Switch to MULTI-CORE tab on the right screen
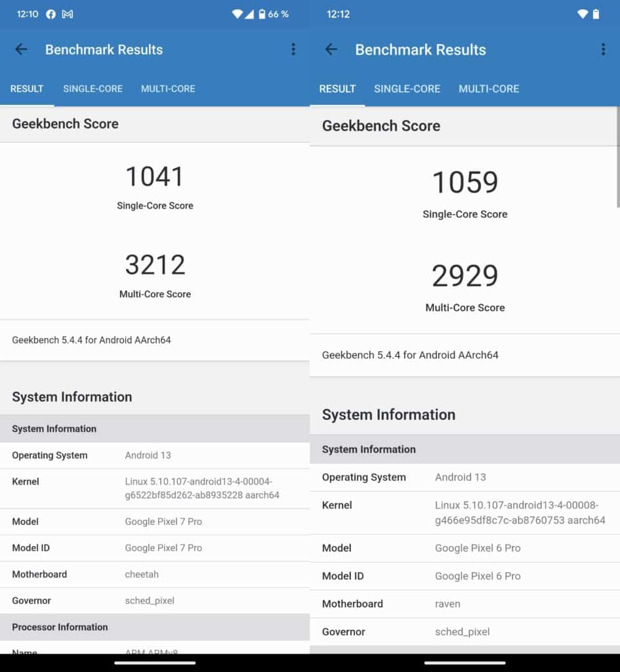The height and width of the screenshot is (672, 620). [489, 89]
